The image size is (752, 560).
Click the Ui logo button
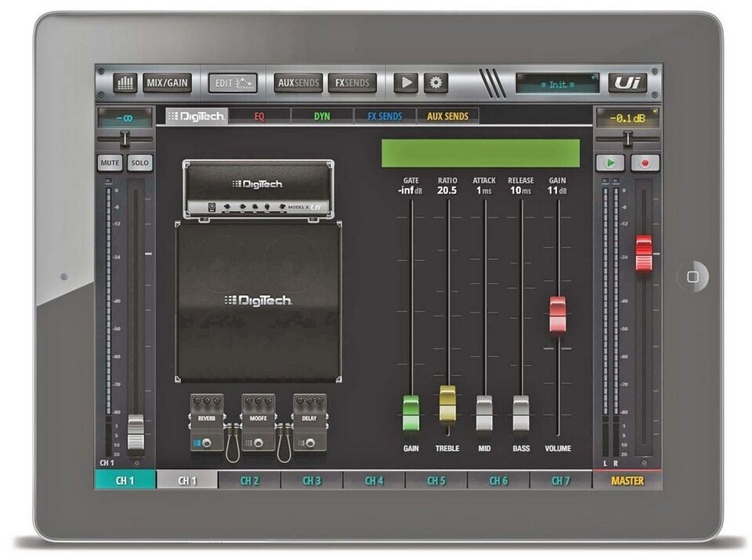tap(627, 83)
